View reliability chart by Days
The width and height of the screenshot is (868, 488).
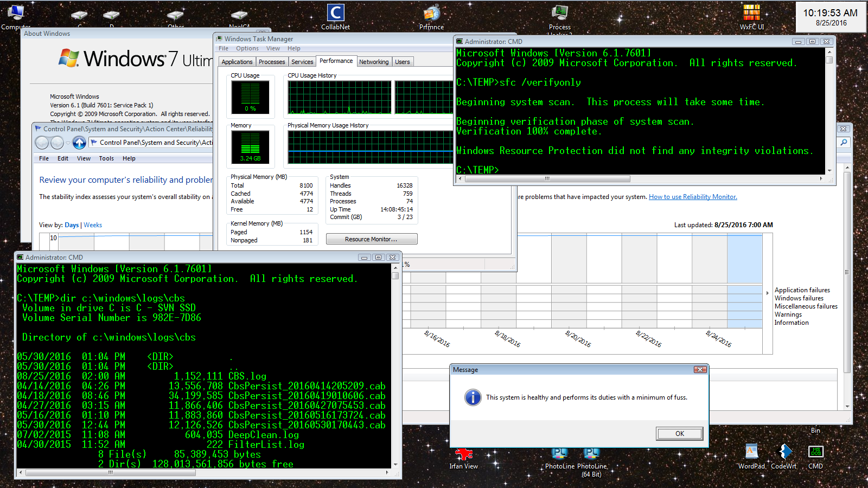[x=72, y=225]
